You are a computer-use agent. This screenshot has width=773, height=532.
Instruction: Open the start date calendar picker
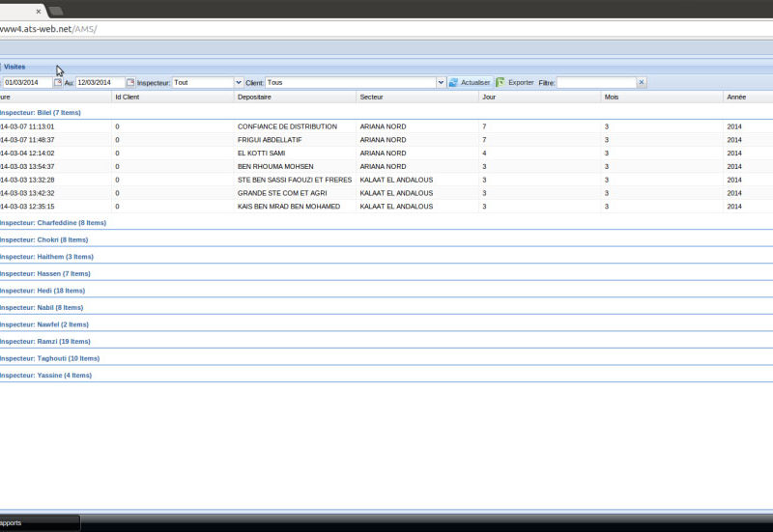[x=58, y=83]
